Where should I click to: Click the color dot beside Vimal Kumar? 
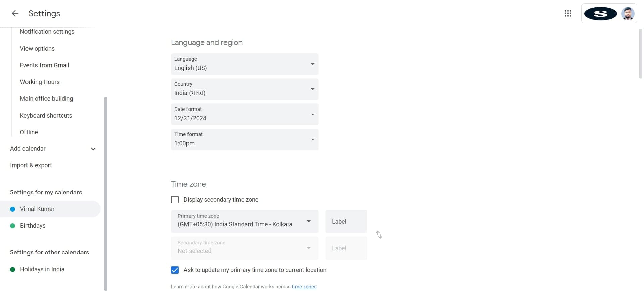coord(12,209)
